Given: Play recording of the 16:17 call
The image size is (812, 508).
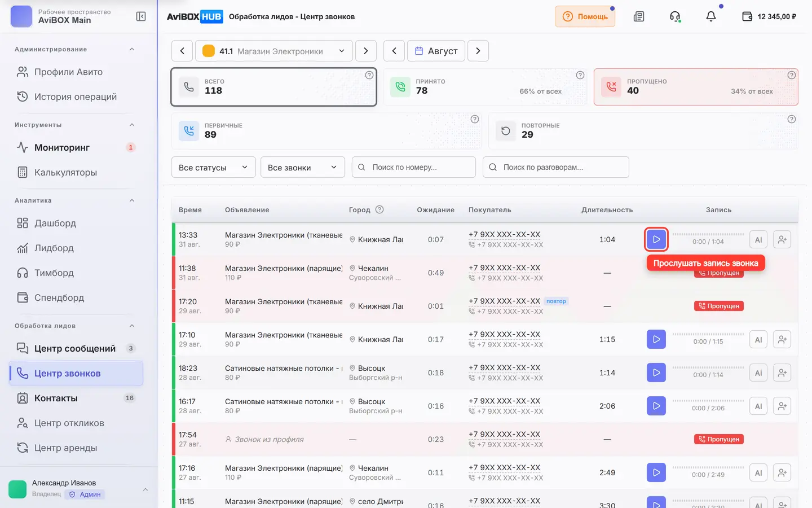Looking at the screenshot, I should (x=656, y=406).
